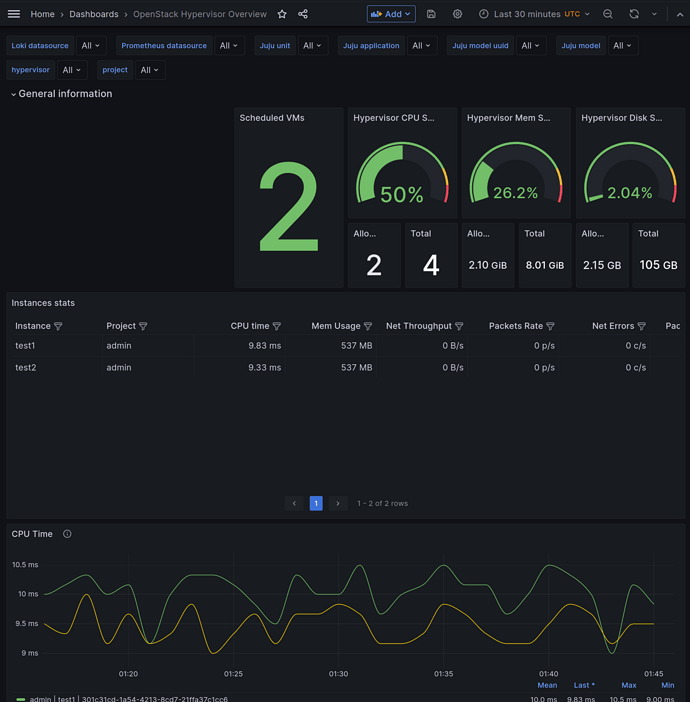Filter the Packets Rate column
Viewport: 690px width, 702px height.
pyautogui.click(x=550, y=326)
